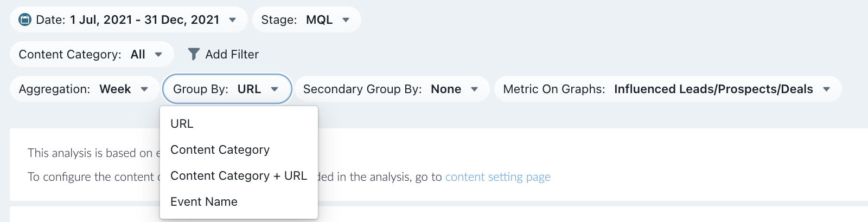Click the Add Filter text button
Screen dimensions: 868x222
[232, 54]
